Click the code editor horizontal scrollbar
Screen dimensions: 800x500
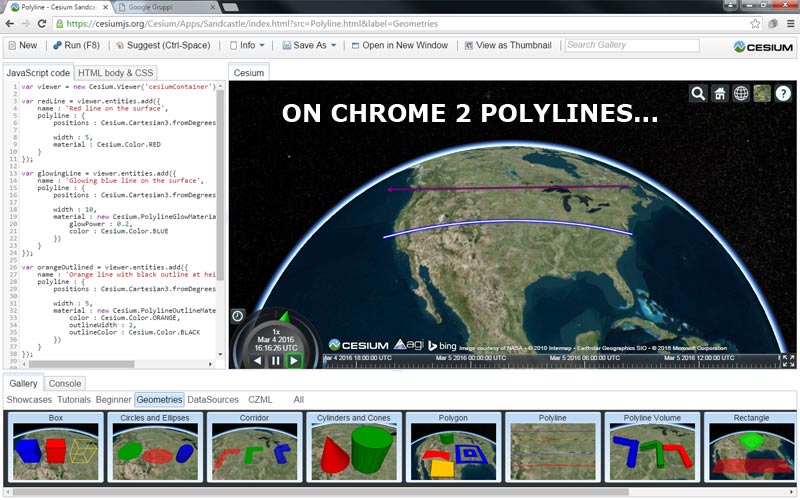[x=81, y=364]
